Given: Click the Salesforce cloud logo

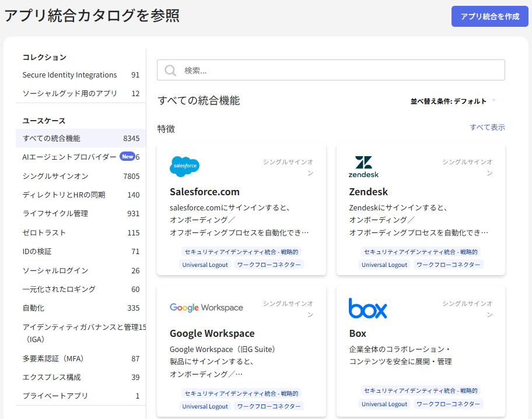Looking at the screenshot, I should [184, 167].
